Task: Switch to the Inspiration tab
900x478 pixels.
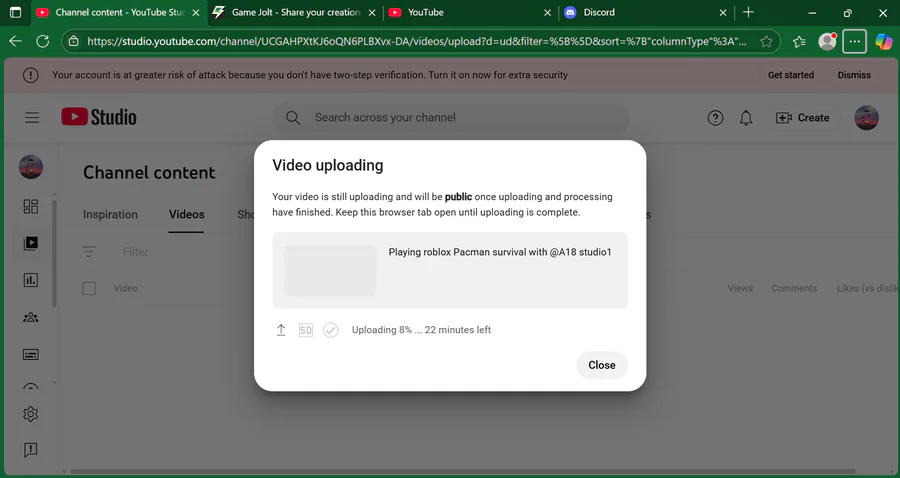Action: pos(110,215)
